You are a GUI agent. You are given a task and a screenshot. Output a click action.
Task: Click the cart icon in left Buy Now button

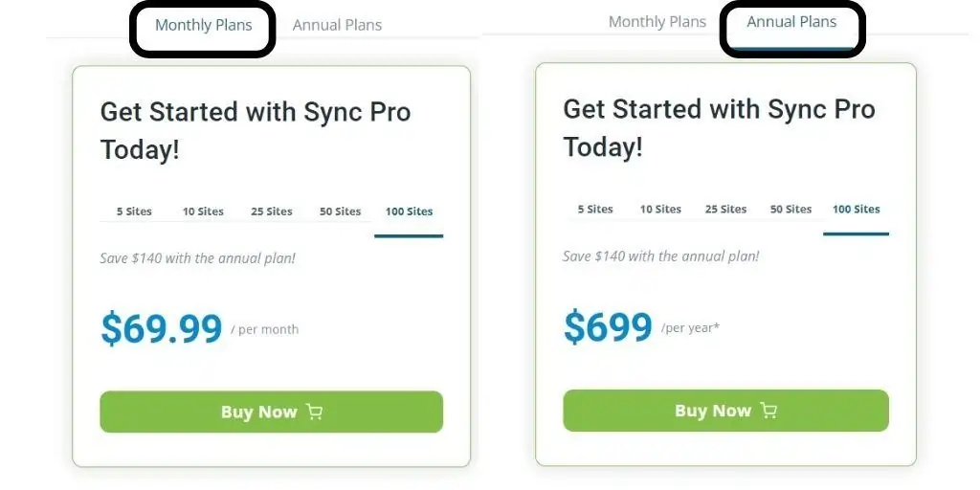click(314, 412)
